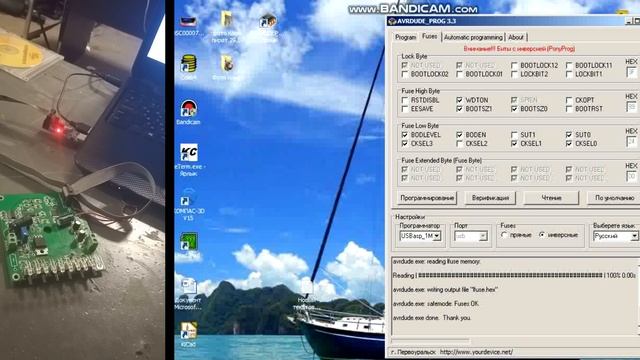Enable the LOCKBIT1 checkbox

coord(569,74)
